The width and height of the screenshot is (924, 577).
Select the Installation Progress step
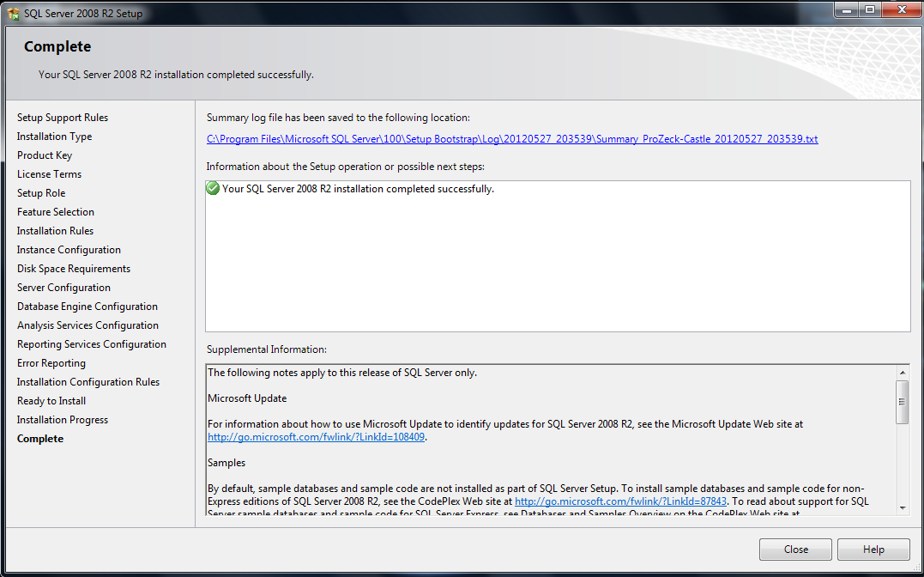(63, 420)
